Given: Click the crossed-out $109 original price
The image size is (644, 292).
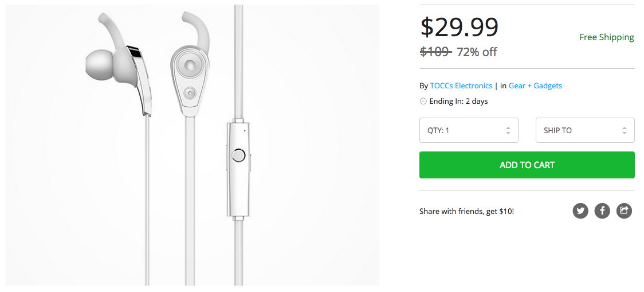Looking at the screenshot, I should point(435,52).
